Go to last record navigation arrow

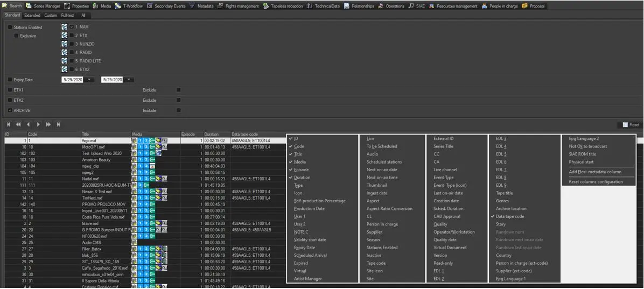pos(58,124)
